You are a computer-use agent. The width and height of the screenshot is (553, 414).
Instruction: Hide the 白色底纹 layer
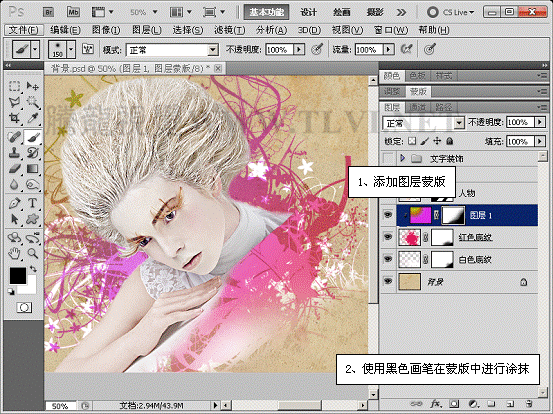tap(388, 259)
